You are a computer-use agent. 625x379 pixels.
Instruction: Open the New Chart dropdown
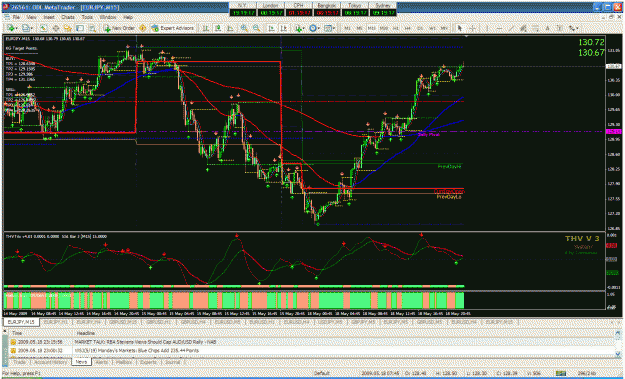[12, 28]
